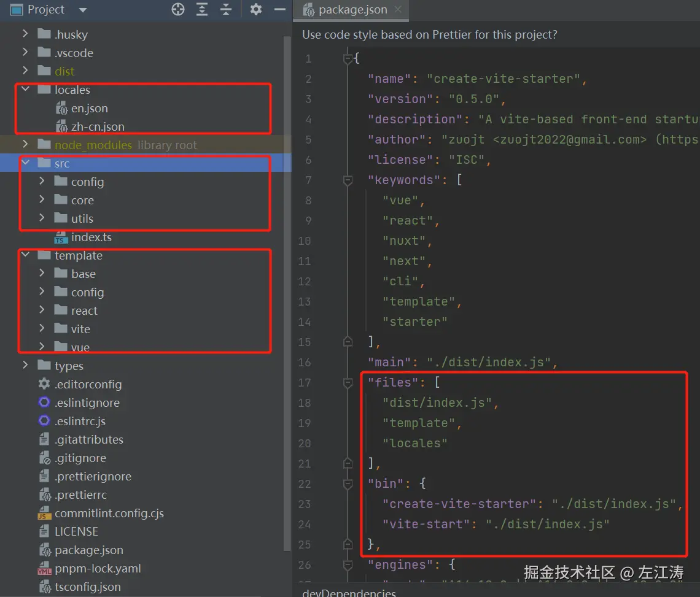This screenshot has width=700, height=597.
Task: Fold the files array at line 17
Action: click(x=348, y=382)
